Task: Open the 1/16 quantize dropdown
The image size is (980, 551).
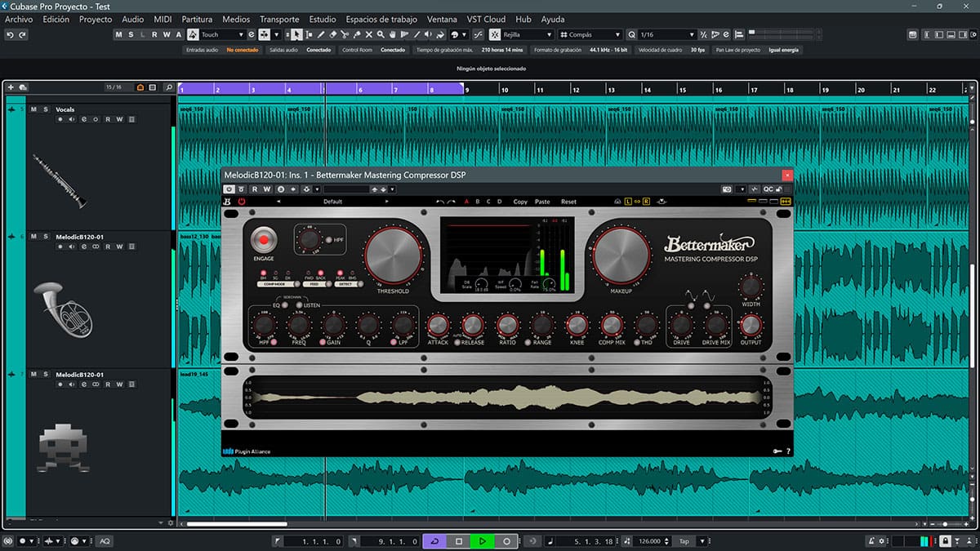Action: coord(666,35)
